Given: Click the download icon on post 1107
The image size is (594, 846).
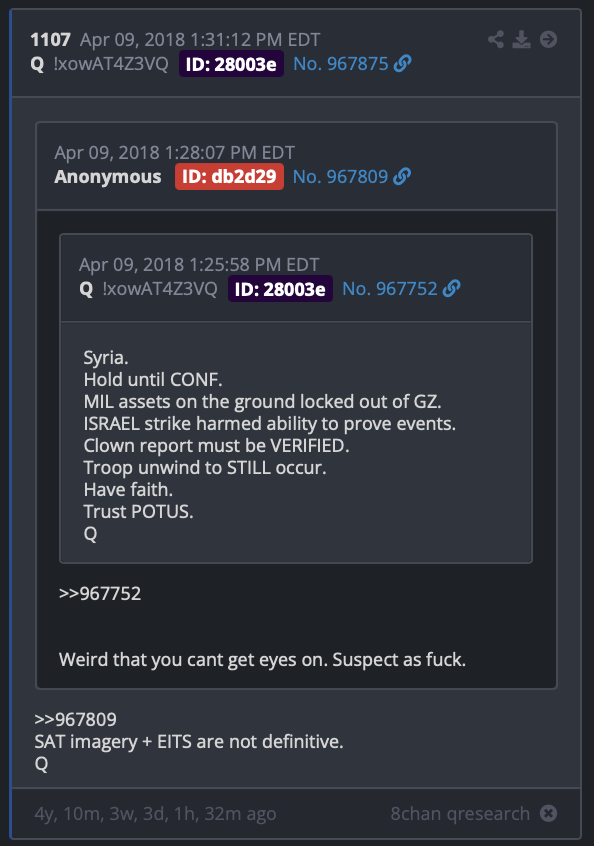Looking at the screenshot, I should [x=521, y=39].
